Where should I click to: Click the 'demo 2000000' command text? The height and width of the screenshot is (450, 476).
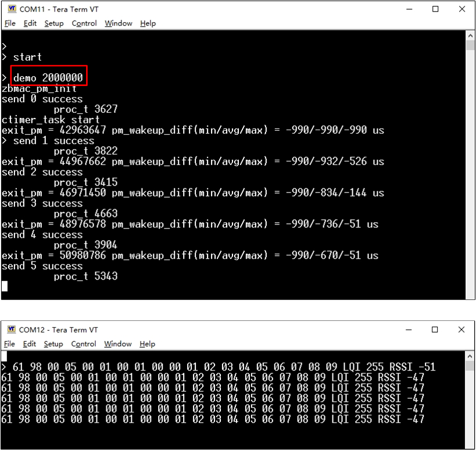pyautogui.click(x=48, y=78)
